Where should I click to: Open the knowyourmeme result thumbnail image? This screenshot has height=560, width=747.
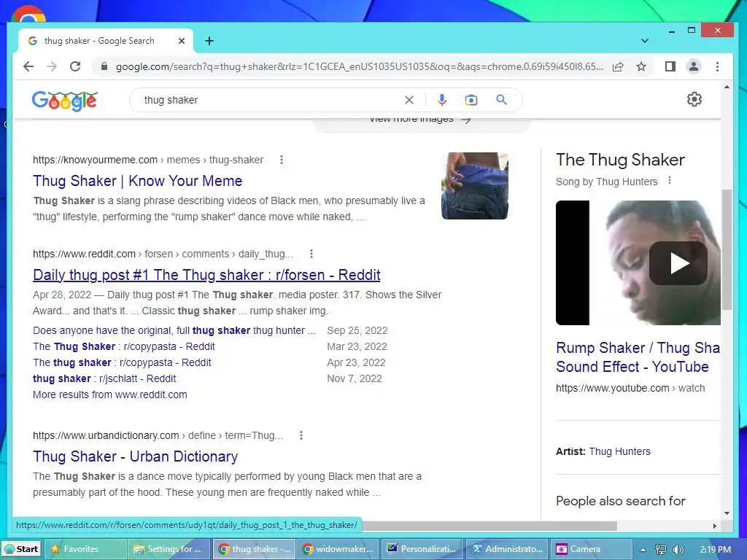click(x=474, y=186)
